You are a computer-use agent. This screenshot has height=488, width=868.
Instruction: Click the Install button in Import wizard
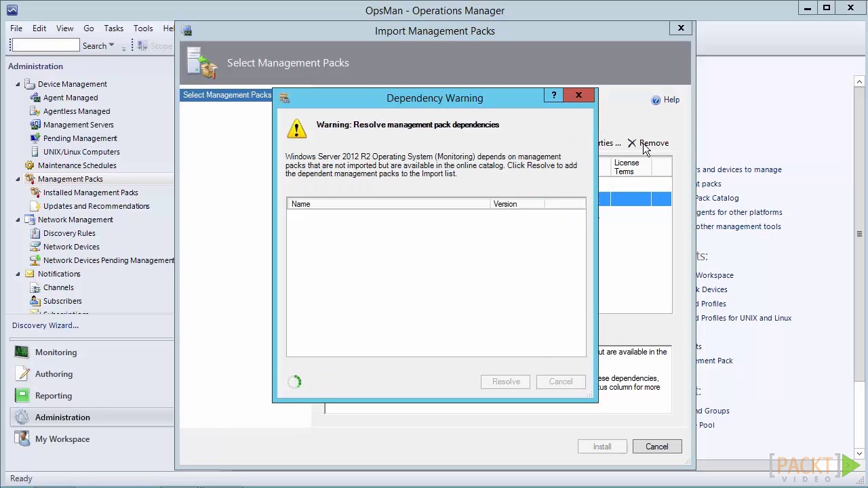pos(602,447)
